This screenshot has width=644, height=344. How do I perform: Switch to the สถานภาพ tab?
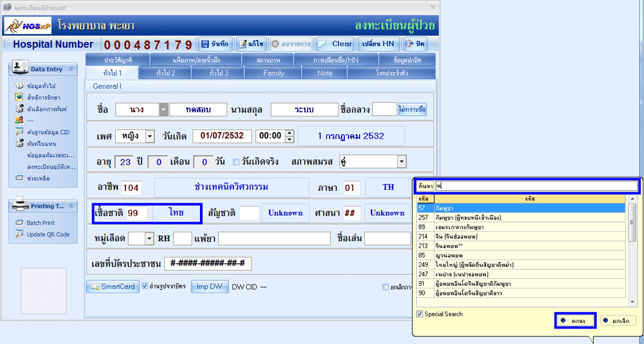268,60
